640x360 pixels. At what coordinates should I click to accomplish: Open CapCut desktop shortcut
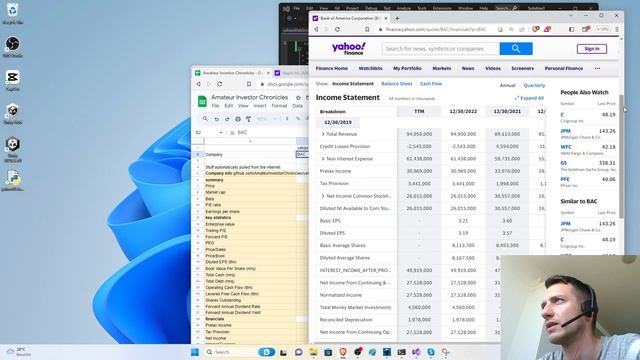point(13,80)
